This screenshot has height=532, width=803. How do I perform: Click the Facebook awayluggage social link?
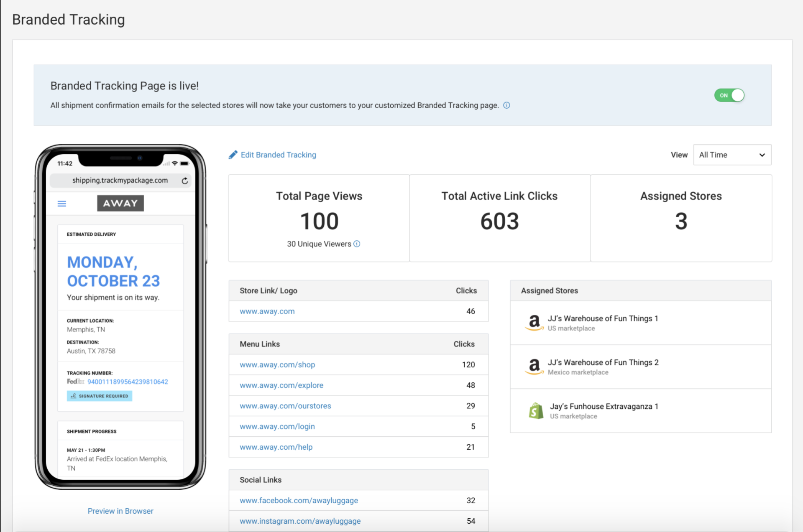[299, 500]
